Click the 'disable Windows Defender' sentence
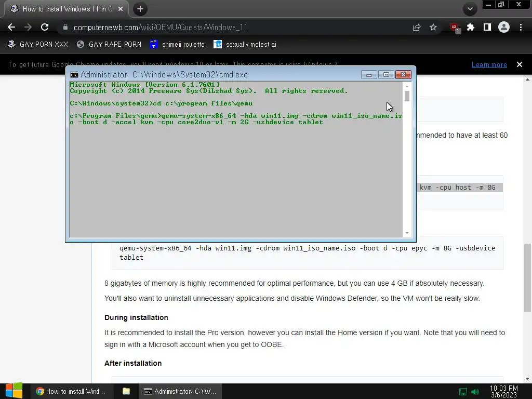 click(292, 299)
